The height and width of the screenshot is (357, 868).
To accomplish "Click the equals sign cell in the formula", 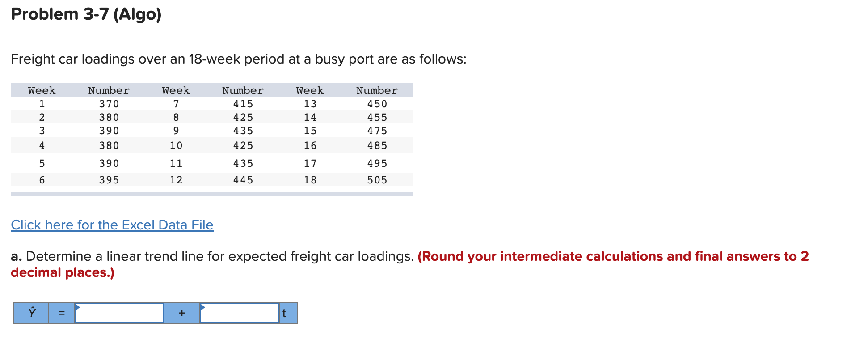I will [61, 313].
